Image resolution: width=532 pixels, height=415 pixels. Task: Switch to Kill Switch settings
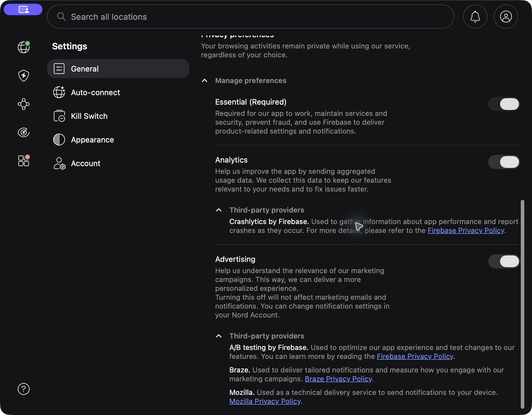118,116
